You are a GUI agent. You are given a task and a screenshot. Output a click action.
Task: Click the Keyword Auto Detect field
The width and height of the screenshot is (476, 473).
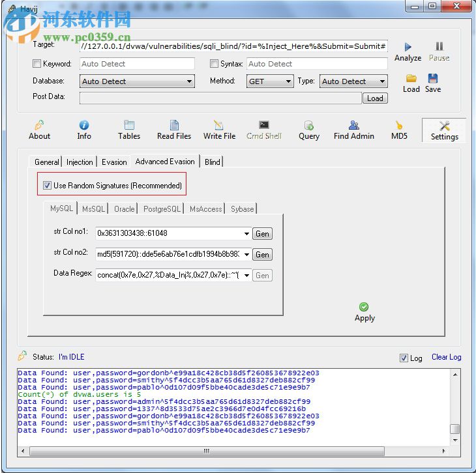(137, 64)
